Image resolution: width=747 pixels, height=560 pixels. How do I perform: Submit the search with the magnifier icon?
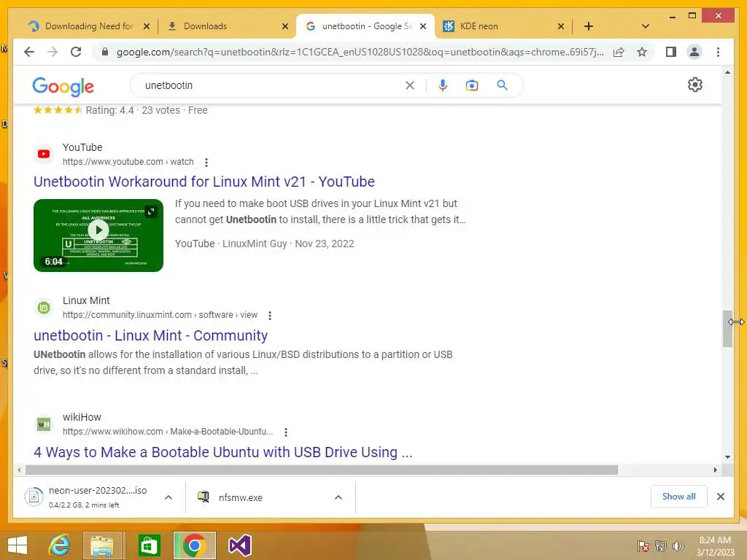click(x=502, y=85)
